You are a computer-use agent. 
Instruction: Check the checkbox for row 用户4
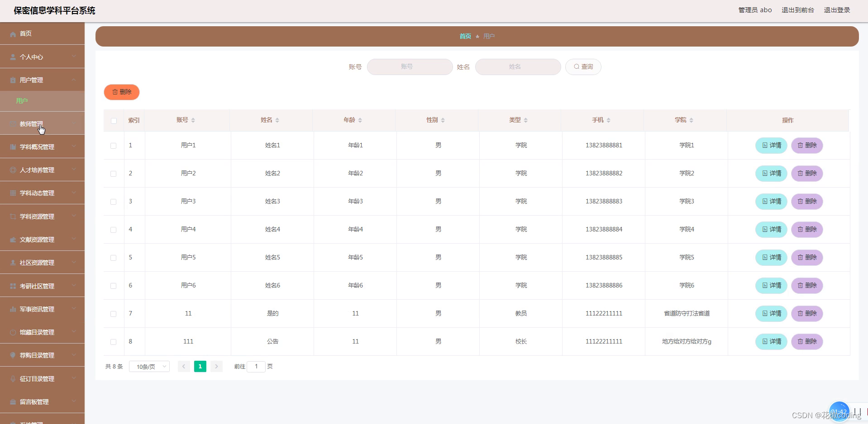tap(114, 230)
